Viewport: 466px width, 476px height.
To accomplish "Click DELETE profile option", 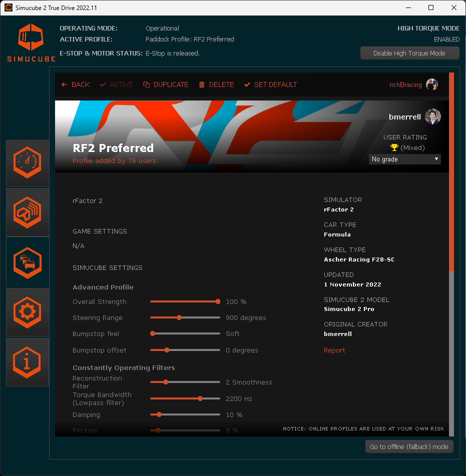I will click(216, 84).
